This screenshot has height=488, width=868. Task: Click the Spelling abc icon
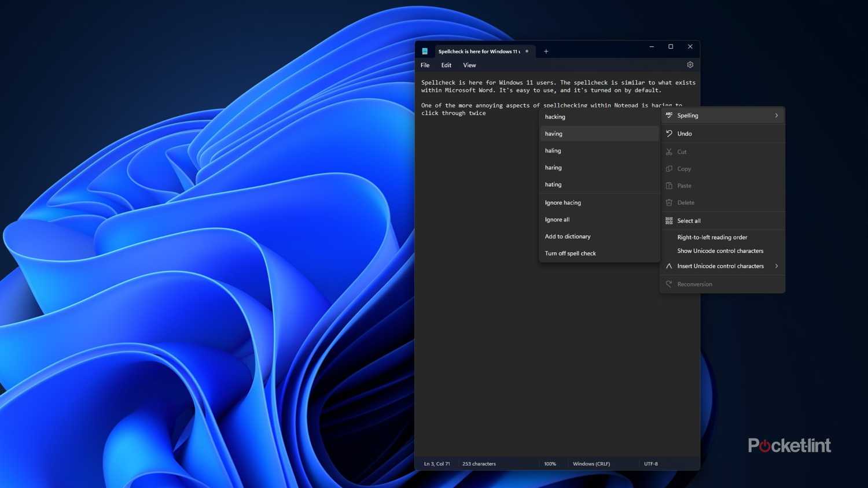click(x=669, y=116)
